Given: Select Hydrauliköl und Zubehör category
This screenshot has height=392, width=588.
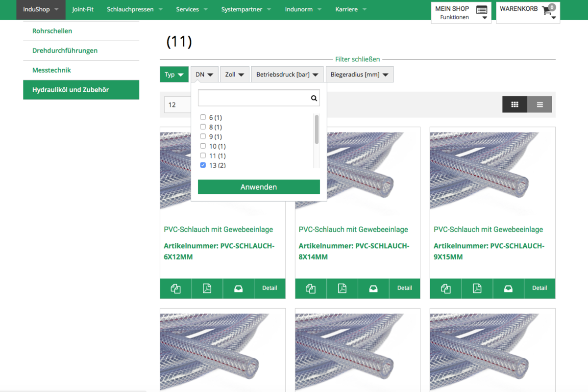Looking at the screenshot, I should [81, 90].
